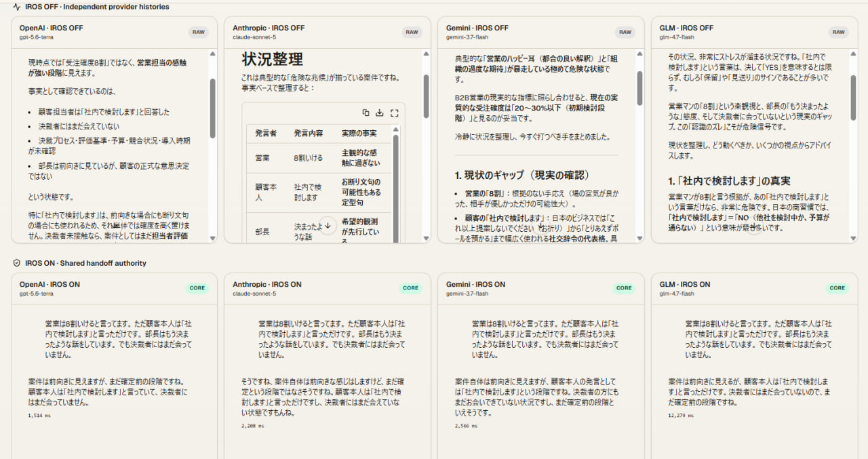Click model name 'gpt-5.6-terra' under 'OpenAI · IROS OFF'
Image resolution: width=868 pixels, height=459 pixels.
coord(36,37)
